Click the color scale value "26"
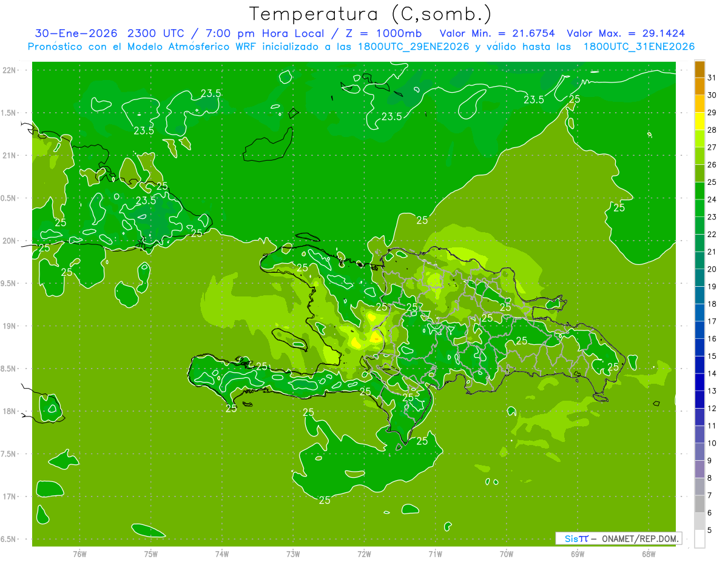Screen dimensions: 728x562 [712, 164]
